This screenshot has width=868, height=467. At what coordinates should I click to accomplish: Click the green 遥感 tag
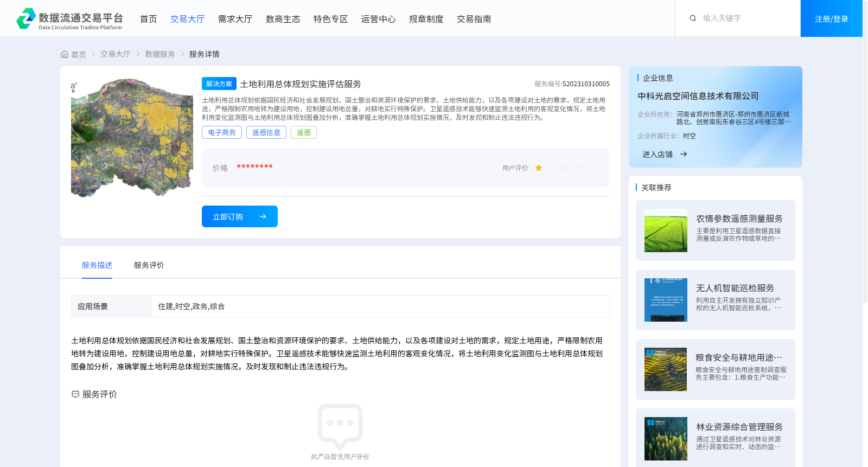(x=304, y=132)
